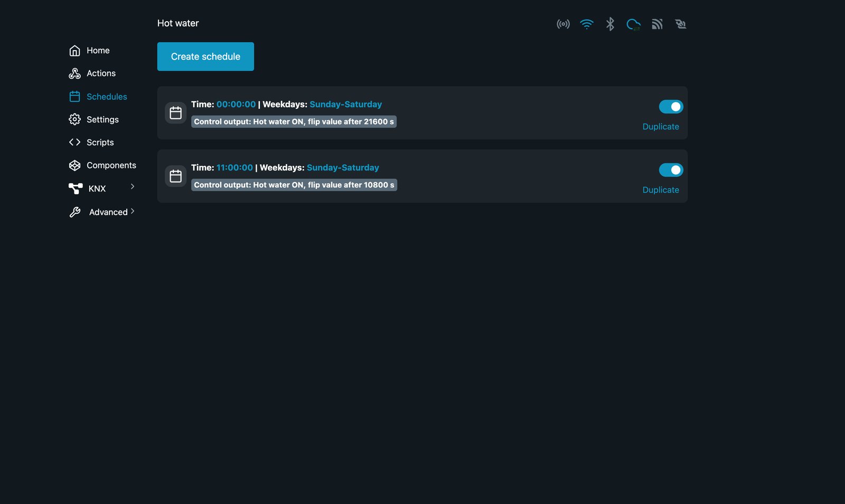Click the Wi-Fi status icon

pyautogui.click(x=587, y=24)
